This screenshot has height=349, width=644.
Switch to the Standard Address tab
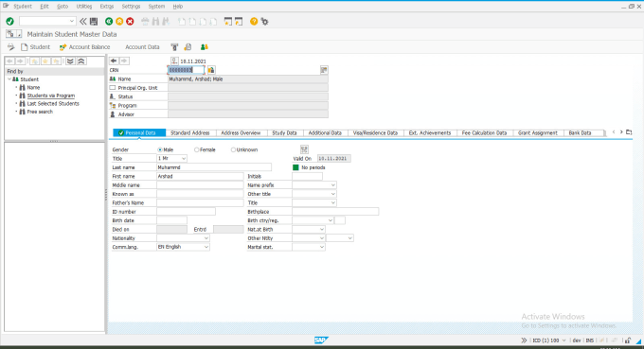tap(190, 132)
